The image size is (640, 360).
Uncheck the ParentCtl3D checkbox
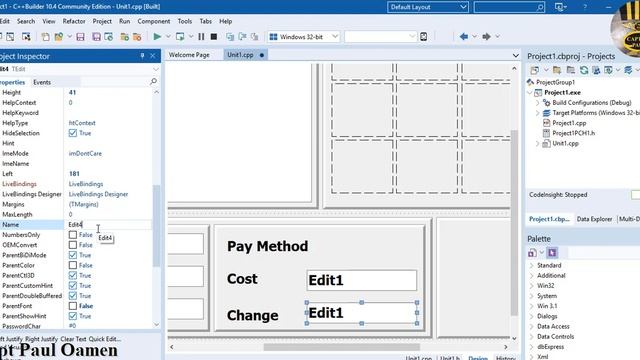[73, 276]
